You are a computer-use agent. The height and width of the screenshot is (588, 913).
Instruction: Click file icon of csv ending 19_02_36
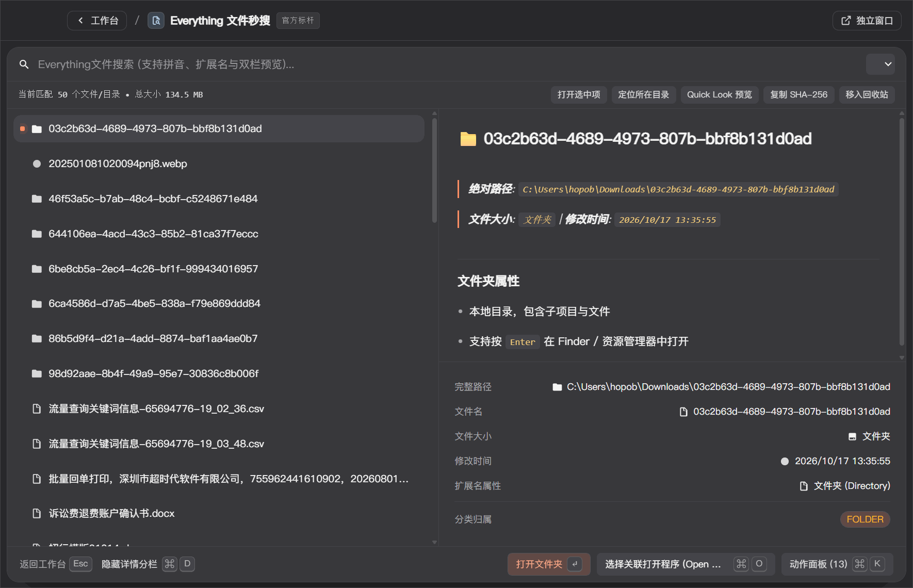tap(37, 409)
